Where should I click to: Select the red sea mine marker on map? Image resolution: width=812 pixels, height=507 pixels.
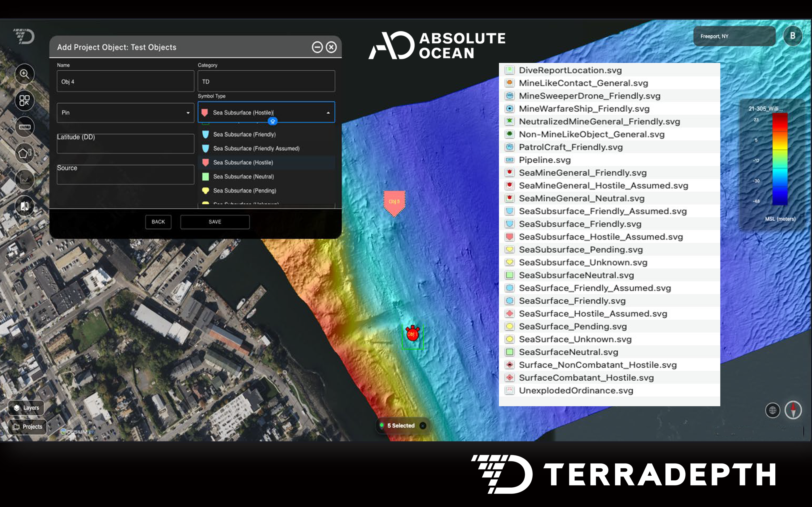pyautogui.click(x=412, y=334)
